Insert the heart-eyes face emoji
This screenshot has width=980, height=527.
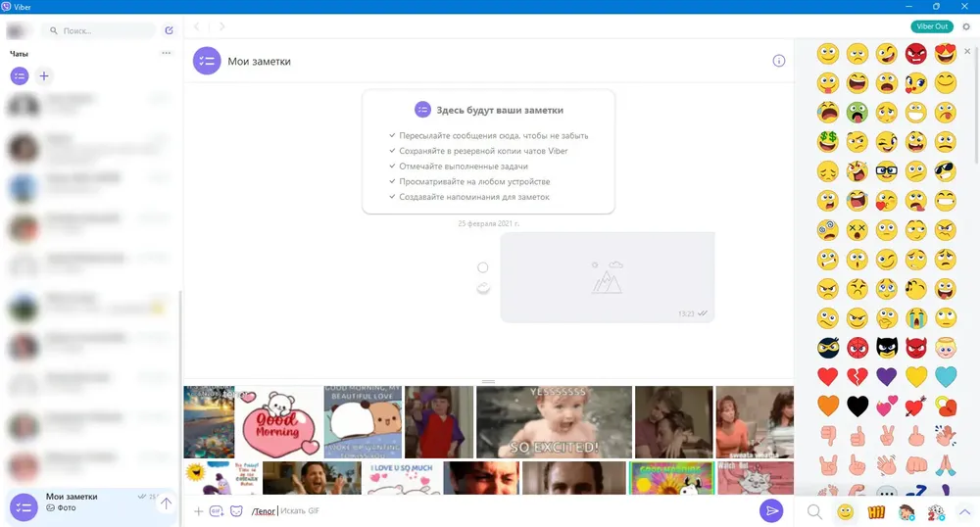point(946,54)
